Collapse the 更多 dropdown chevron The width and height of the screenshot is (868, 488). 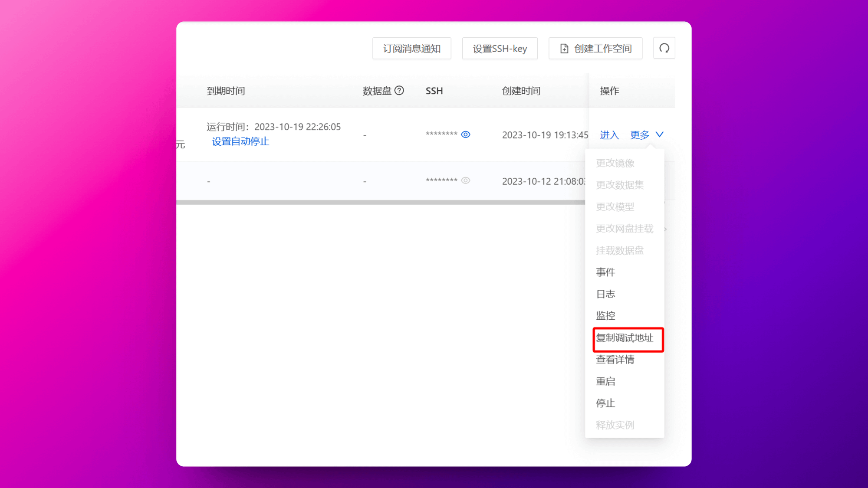[x=659, y=134]
